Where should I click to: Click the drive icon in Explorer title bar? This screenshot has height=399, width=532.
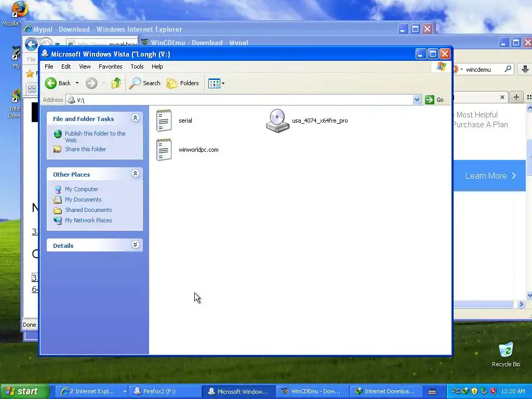[45, 54]
